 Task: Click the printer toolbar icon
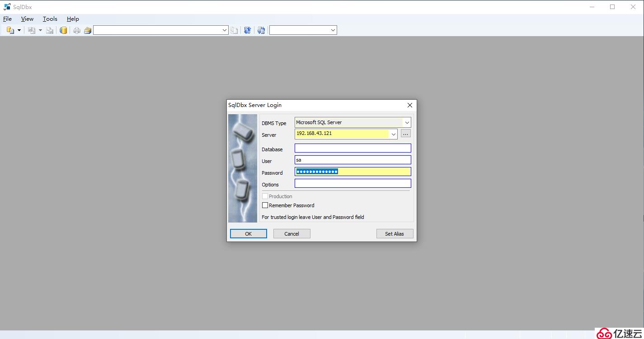point(77,30)
